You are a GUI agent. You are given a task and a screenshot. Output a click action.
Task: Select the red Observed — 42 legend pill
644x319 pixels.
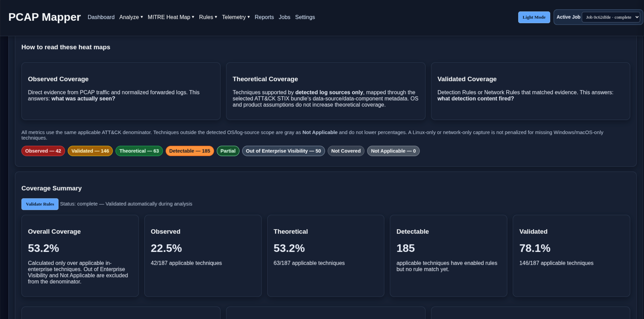(43, 151)
